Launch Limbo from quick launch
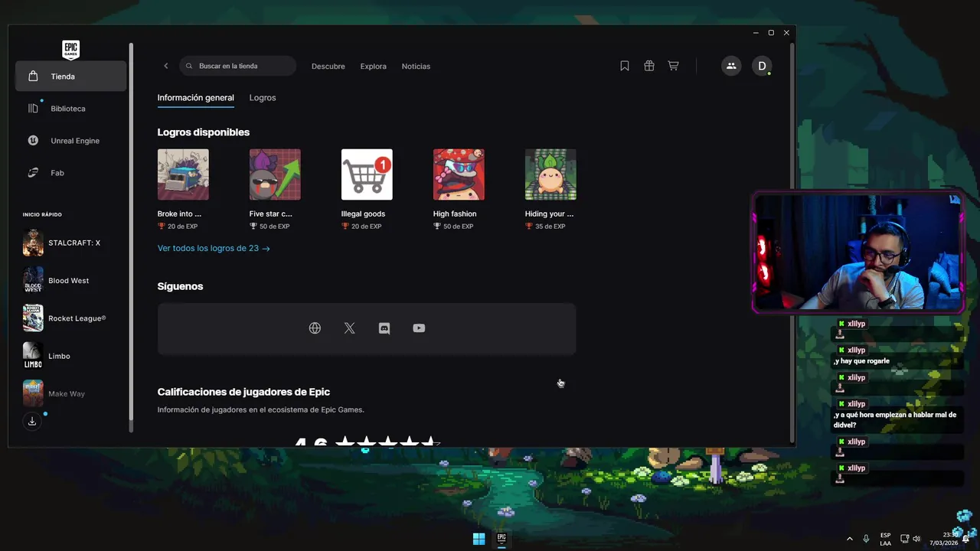Viewport: 980px width, 551px height. tap(70, 356)
